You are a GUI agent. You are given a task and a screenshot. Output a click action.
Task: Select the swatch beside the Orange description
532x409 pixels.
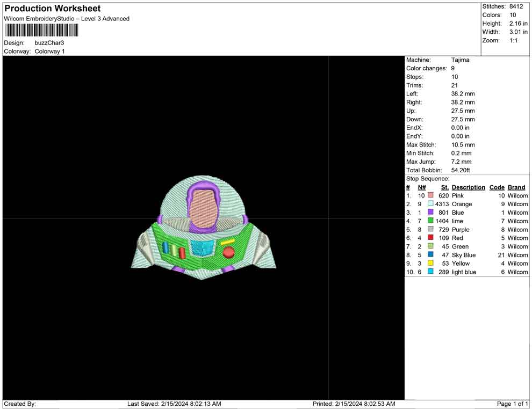click(x=430, y=204)
